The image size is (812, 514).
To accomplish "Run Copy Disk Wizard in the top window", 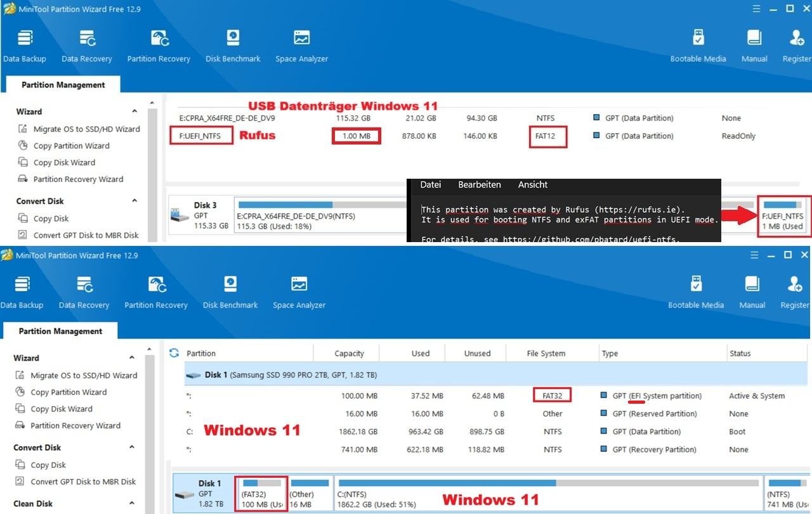I will 56,162.
